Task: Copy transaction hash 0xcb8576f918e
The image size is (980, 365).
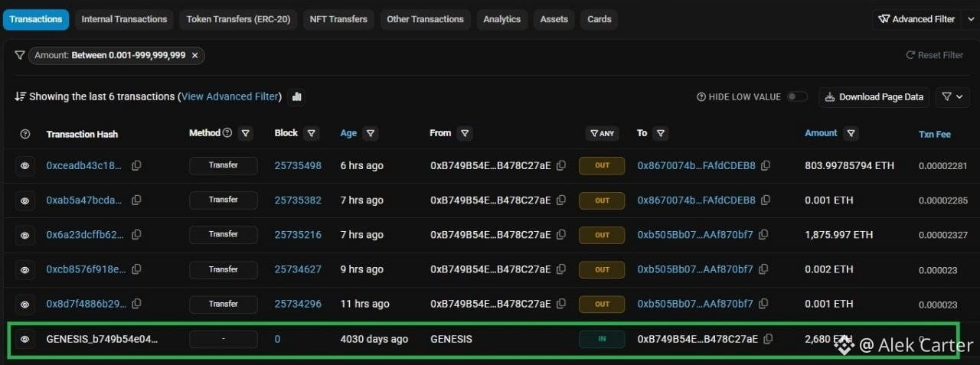Action: click(136, 269)
